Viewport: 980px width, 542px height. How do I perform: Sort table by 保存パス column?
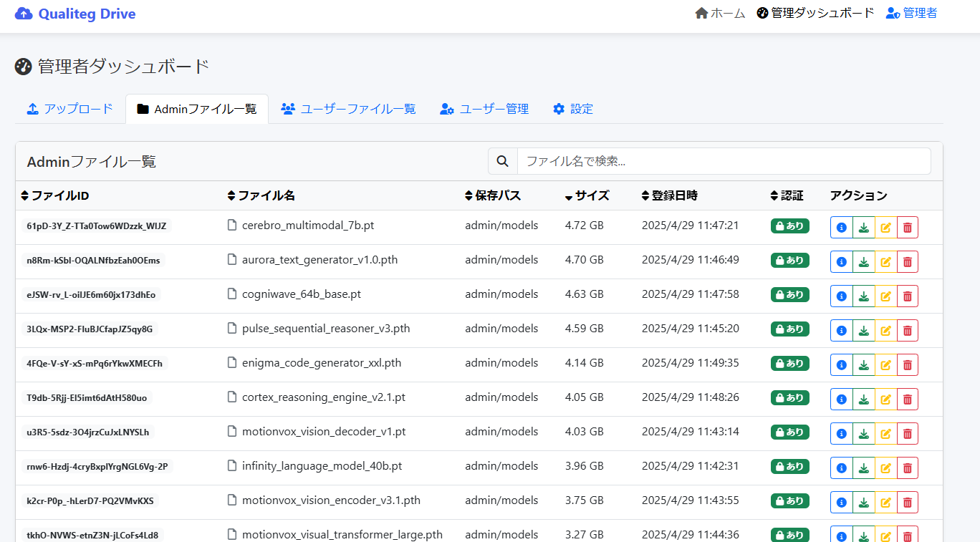(x=493, y=195)
